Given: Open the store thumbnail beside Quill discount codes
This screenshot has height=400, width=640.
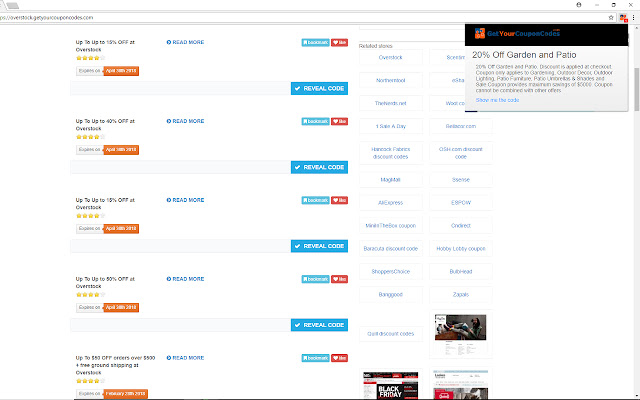Looking at the screenshot, I should (460, 334).
